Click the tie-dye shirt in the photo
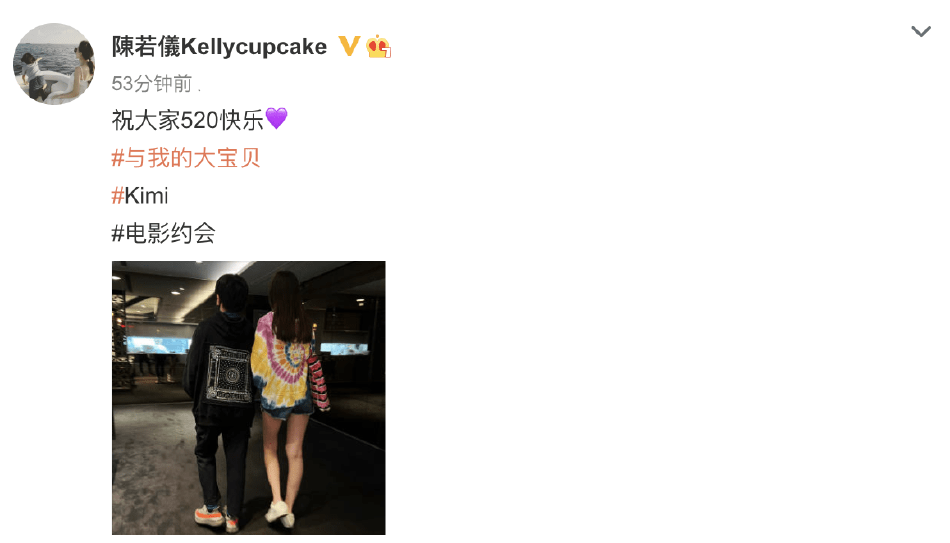Screen dimensions: 950x543 tap(282, 361)
